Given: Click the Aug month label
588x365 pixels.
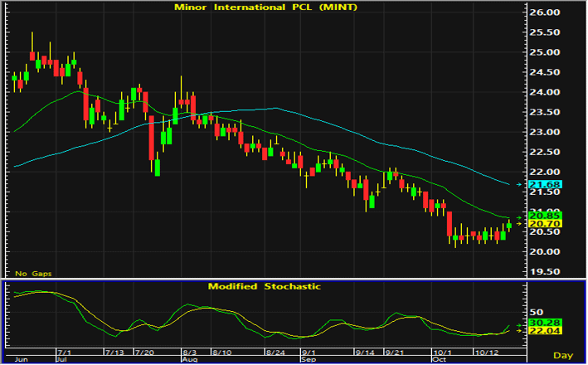Looking at the screenshot, I should (189, 359).
